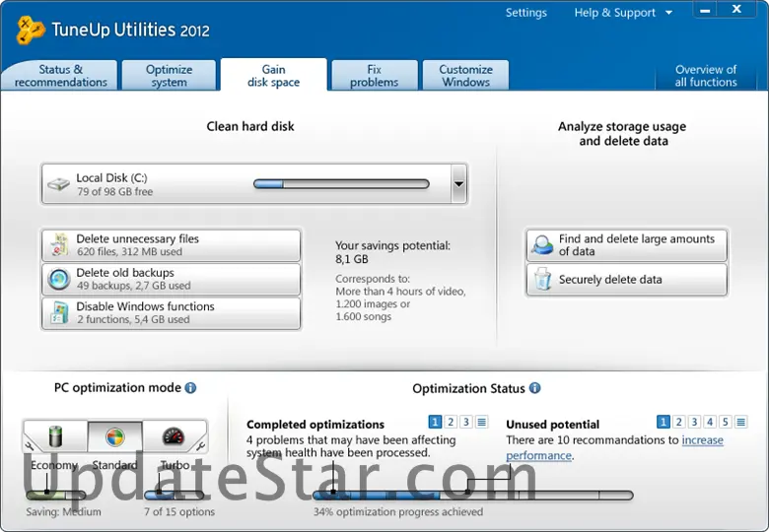Click '34% optimization progress achieved' text
769x532 pixels.
(x=398, y=512)
